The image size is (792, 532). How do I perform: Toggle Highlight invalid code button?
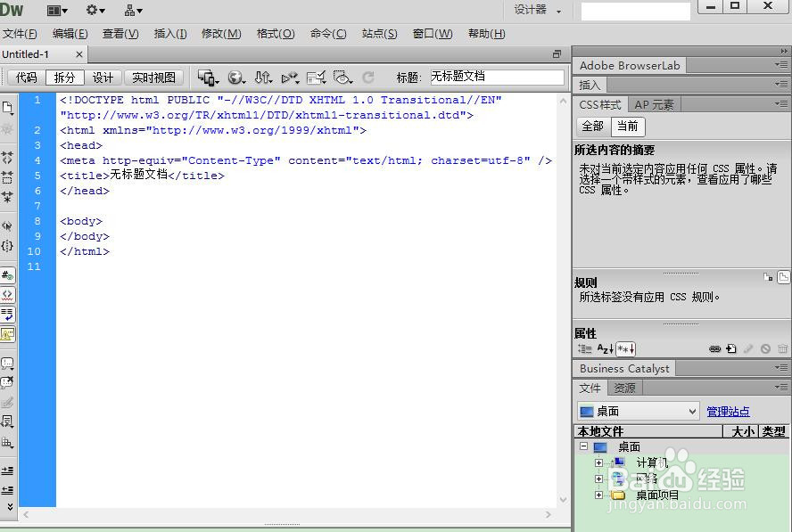point(7,295)
